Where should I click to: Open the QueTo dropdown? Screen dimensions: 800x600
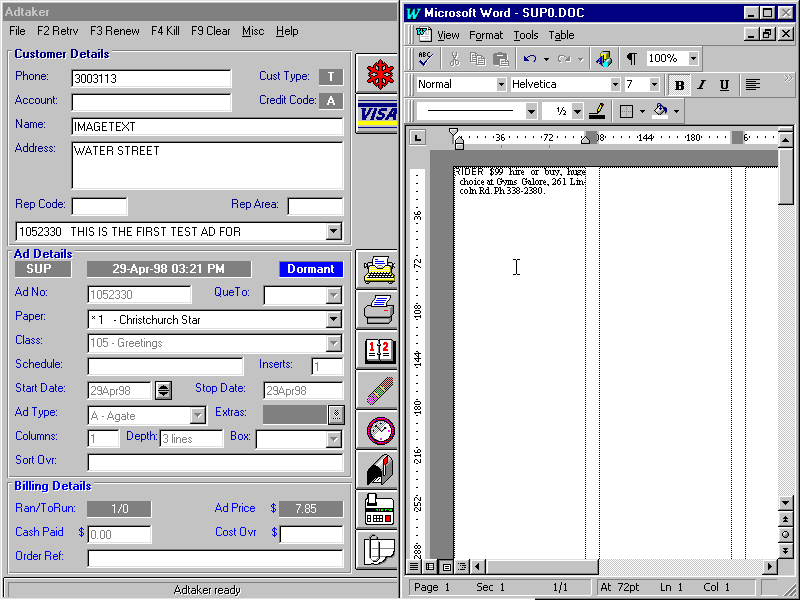pyautogui.click(x=333, y=295)
